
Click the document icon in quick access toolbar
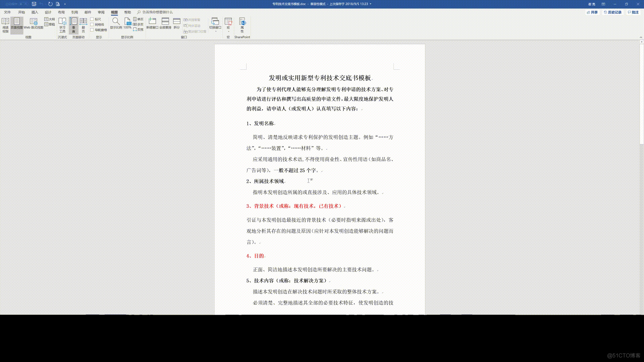[x=58, y=4]
